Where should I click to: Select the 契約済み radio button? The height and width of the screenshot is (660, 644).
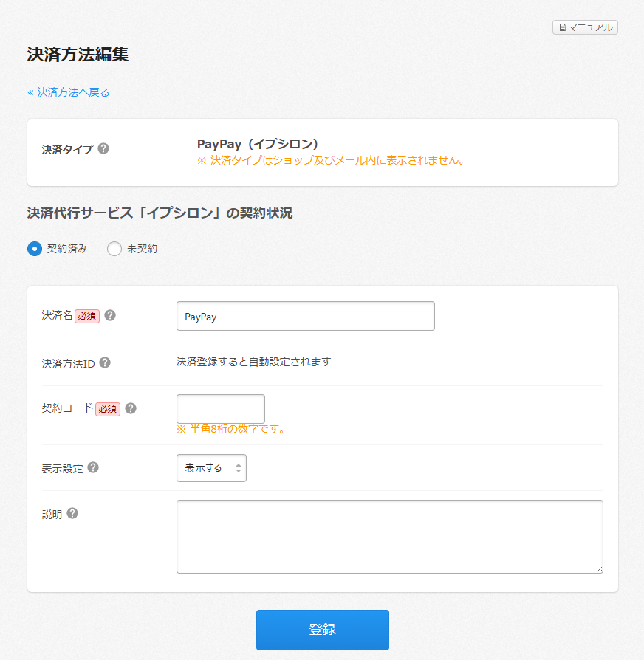34,249
